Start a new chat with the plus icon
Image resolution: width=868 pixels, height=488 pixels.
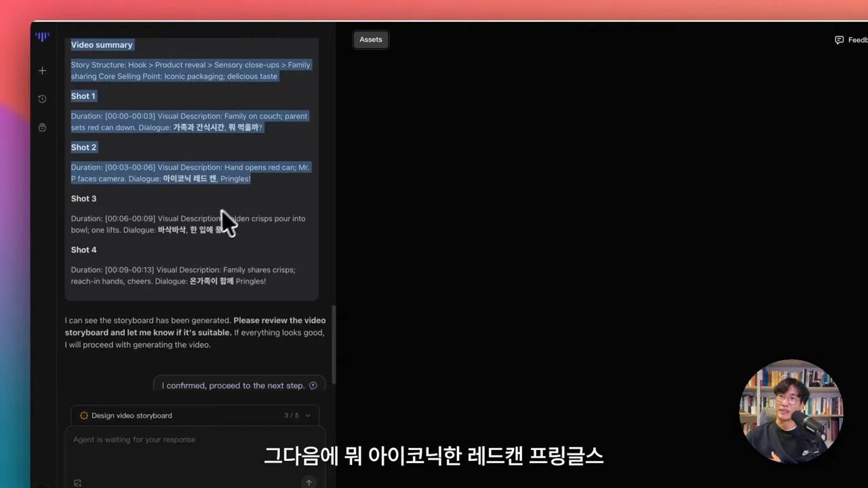42,70
